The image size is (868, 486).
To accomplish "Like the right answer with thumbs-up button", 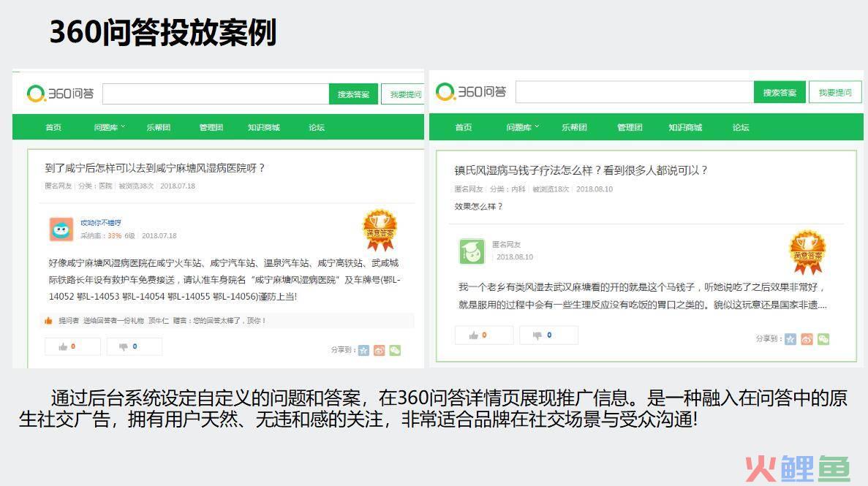I will [484, 335].
